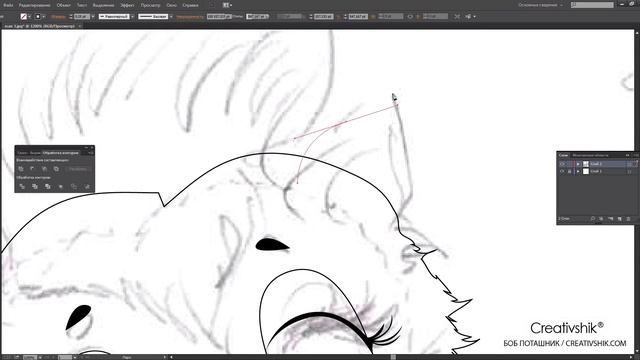Open the fill color swatch in control bar

click(x=24, y=17)
